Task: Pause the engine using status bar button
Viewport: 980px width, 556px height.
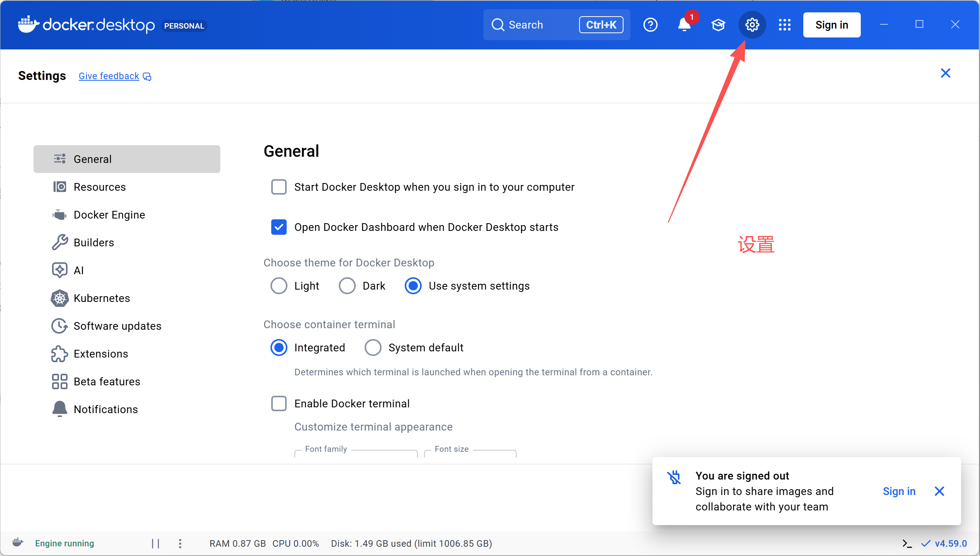Action: tap(155, 544)
